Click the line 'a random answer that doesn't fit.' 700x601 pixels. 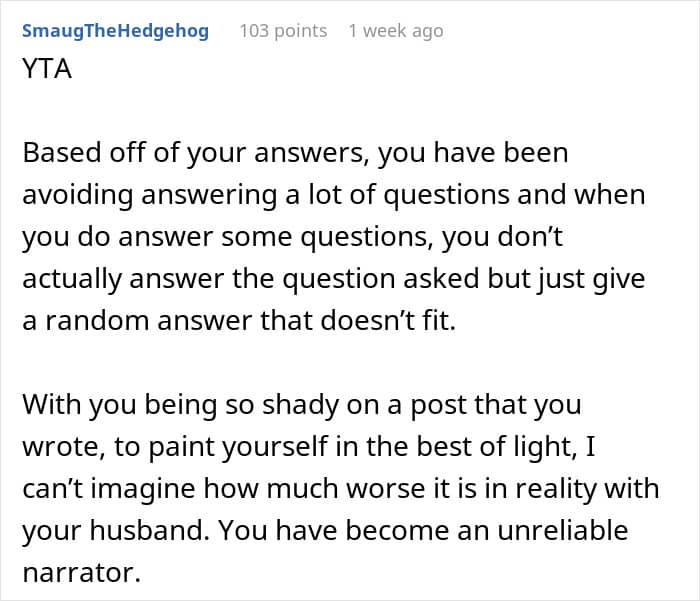239,321
